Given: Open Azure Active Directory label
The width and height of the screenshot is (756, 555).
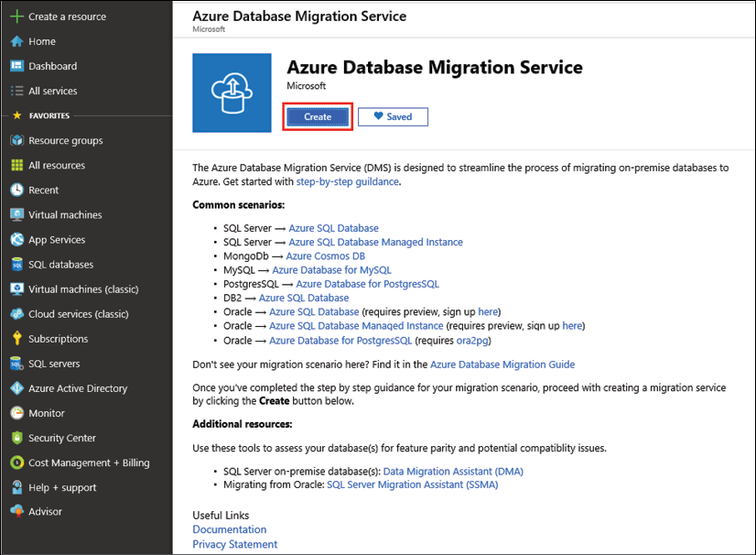Looking at the screenshot, I should [x=78, y=388].
